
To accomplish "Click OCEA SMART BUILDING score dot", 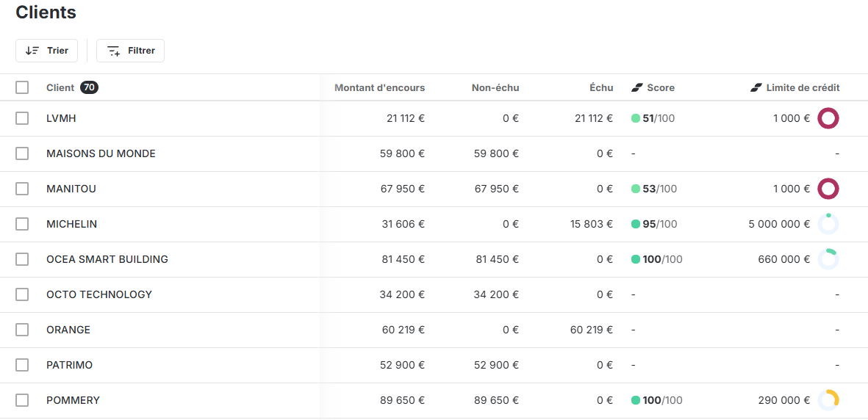I will (636, 259).
